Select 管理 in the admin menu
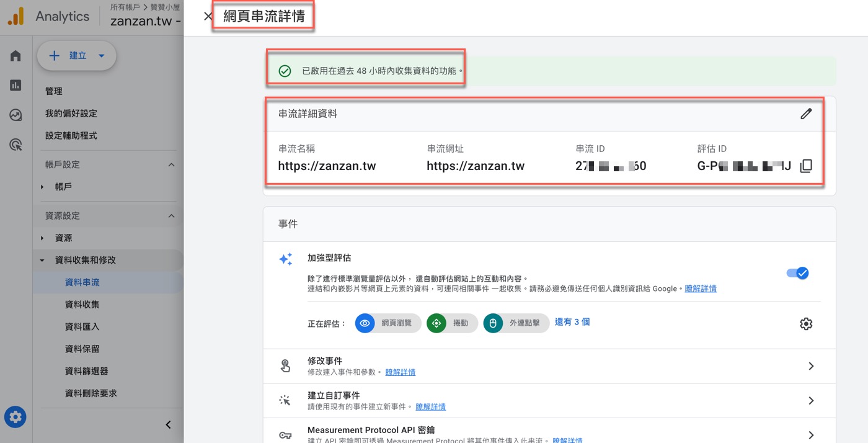868x443 pixels. 54,91
